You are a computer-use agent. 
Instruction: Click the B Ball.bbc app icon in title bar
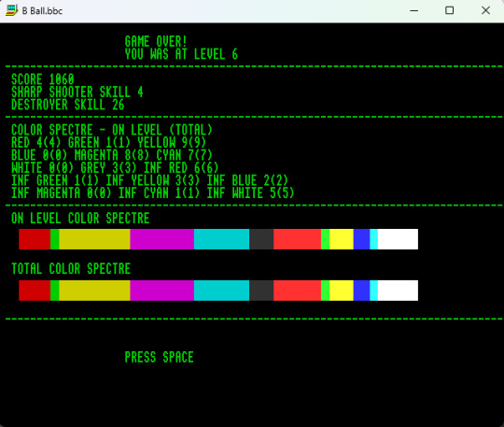tap(11, 10)
